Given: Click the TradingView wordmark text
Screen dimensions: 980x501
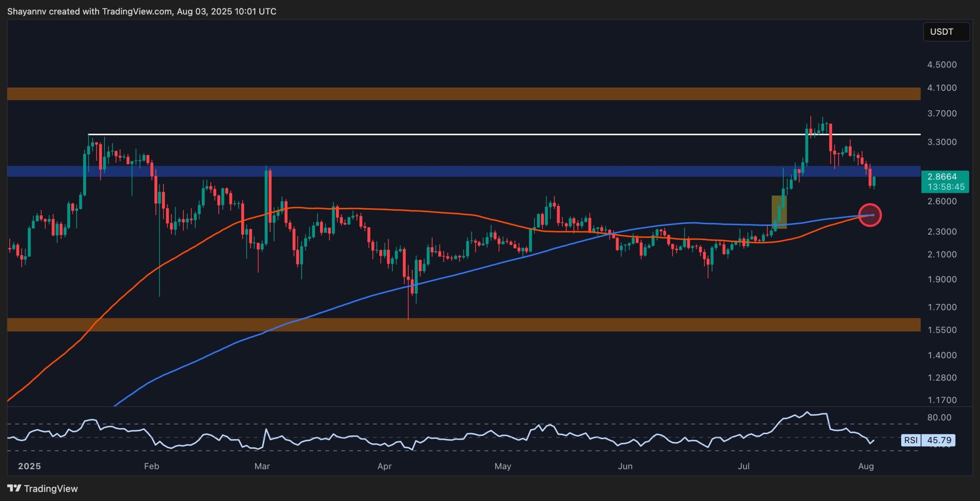Looking at the screenshot, I should click(x=51, y=488).
